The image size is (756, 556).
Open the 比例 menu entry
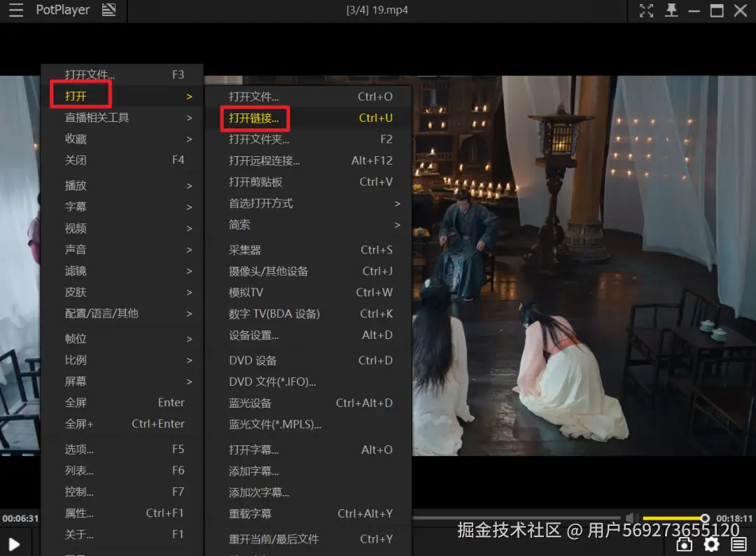(122, 360)
